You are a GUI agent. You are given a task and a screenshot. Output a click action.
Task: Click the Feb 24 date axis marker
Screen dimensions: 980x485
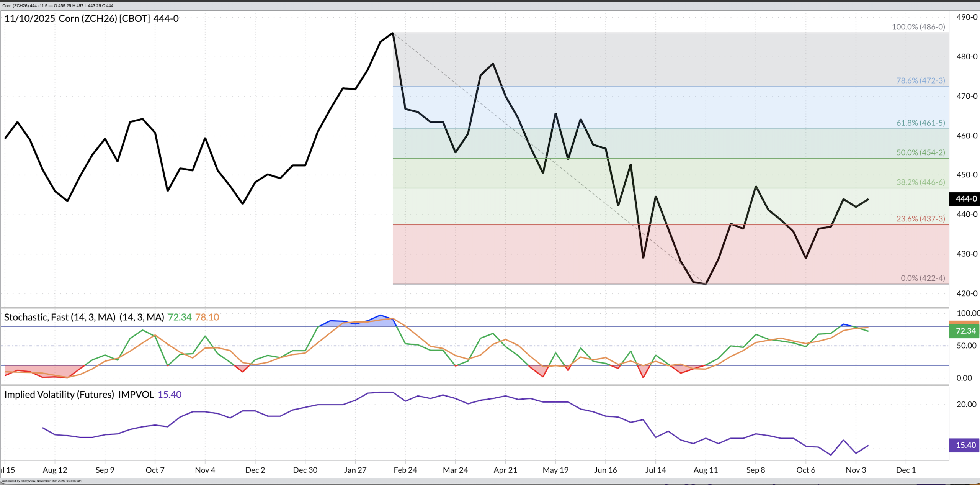click(405, 470)
